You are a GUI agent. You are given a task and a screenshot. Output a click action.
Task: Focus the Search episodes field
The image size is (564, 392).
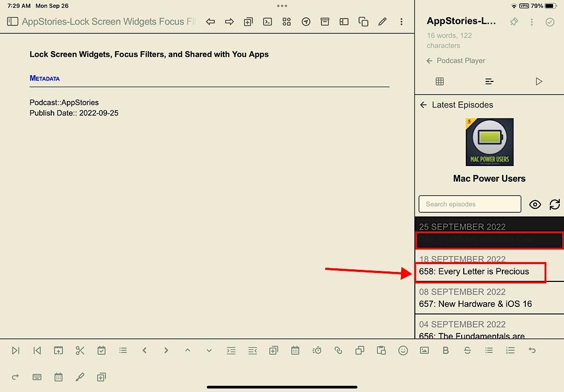click(470, 204)
